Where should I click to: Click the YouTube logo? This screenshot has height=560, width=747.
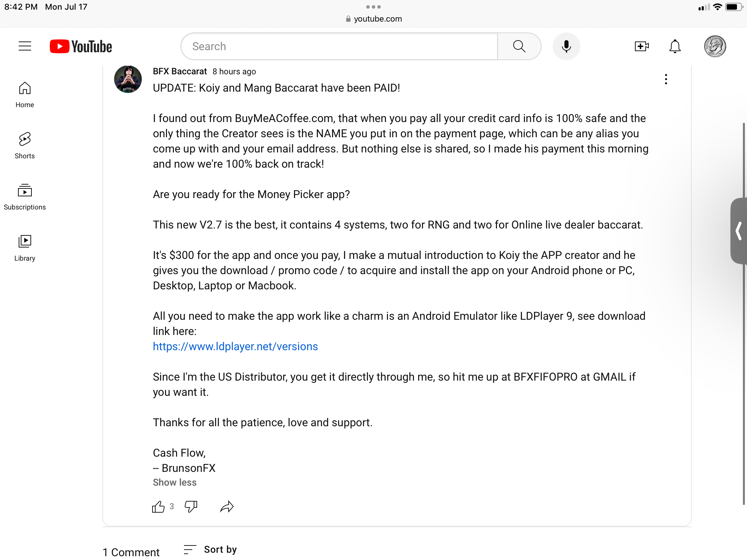pos(81,46)
